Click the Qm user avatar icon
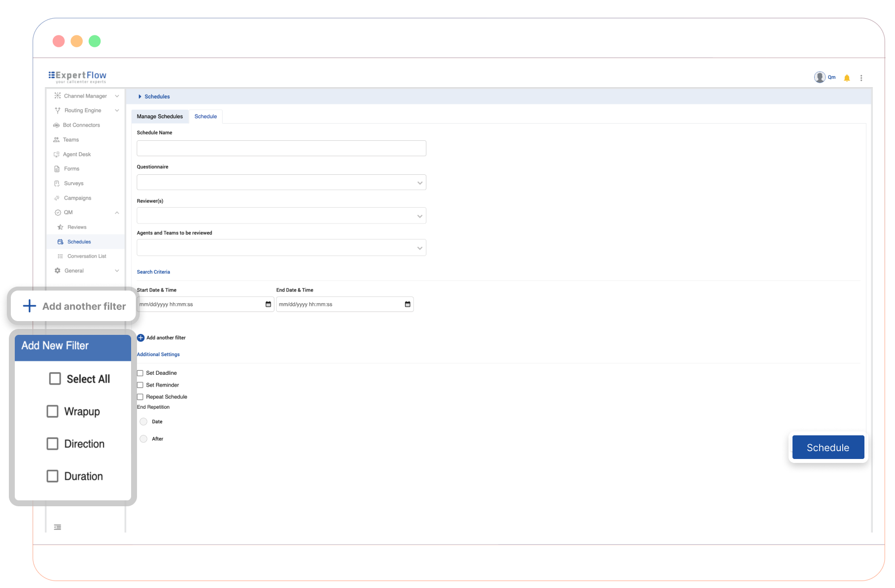This screenshot has width=895, height=588. tap(820, 77)
